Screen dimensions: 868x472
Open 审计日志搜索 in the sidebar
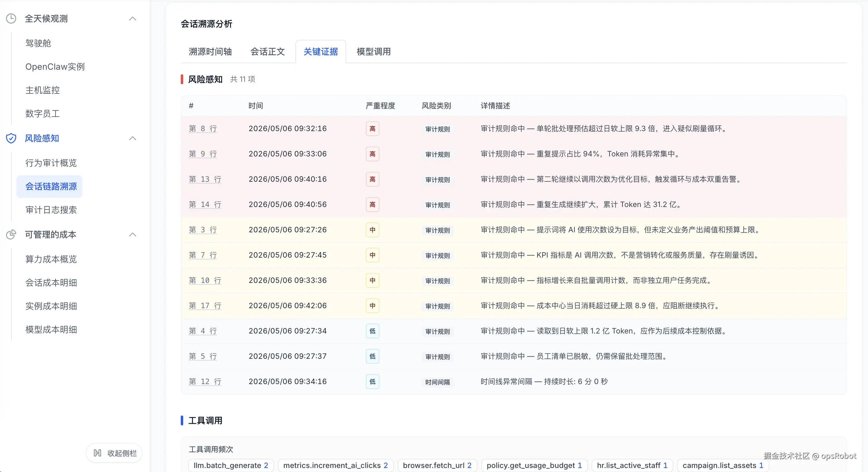51,210
